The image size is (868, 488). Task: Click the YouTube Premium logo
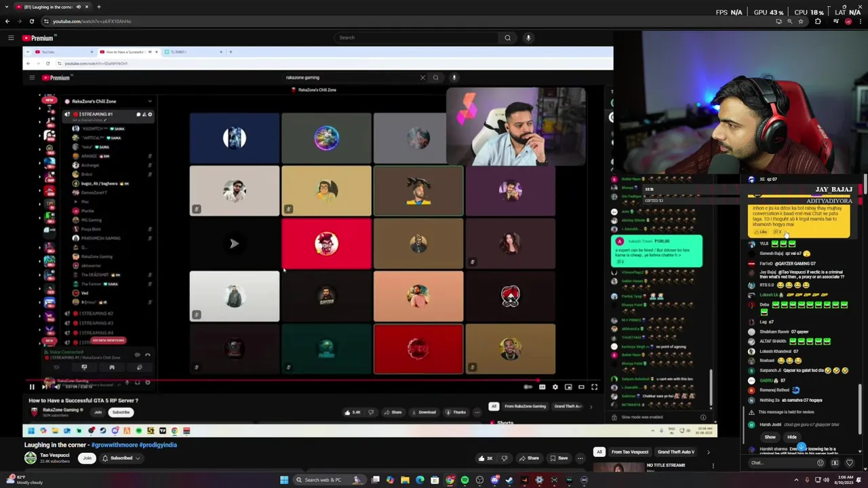click(38, 38)
